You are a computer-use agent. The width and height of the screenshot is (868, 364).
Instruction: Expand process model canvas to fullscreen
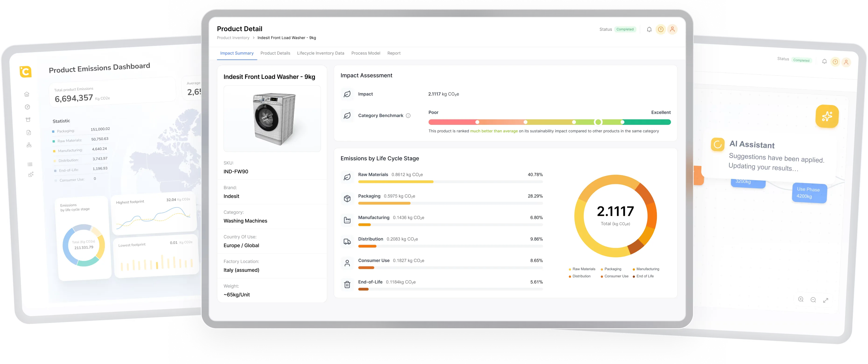pos(826,300)
